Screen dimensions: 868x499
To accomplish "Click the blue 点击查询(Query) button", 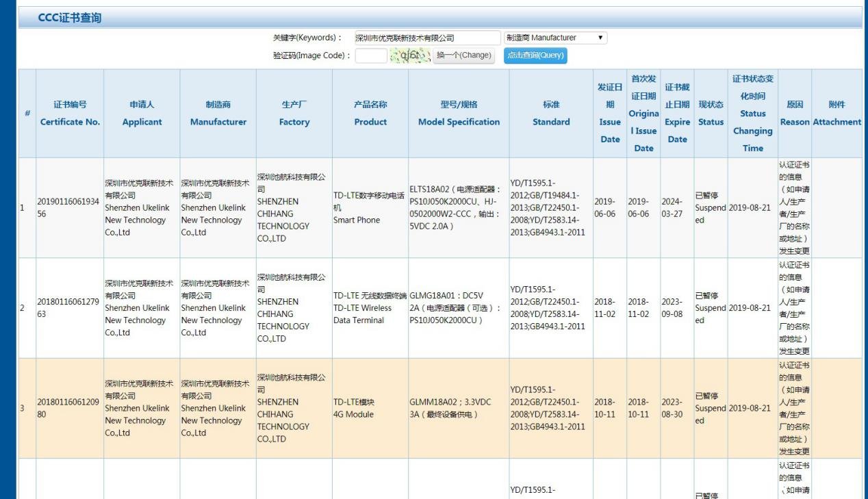I will point(535,55).
